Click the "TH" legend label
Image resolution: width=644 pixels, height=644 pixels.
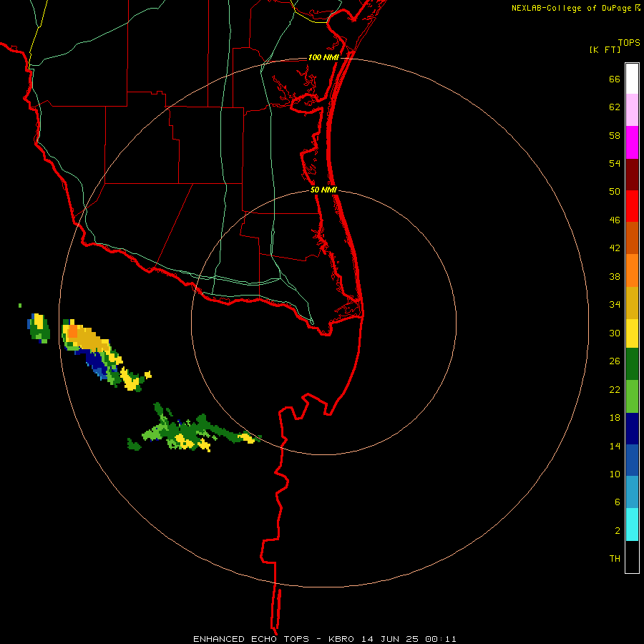pyautogui.click(x=615, y=559)
